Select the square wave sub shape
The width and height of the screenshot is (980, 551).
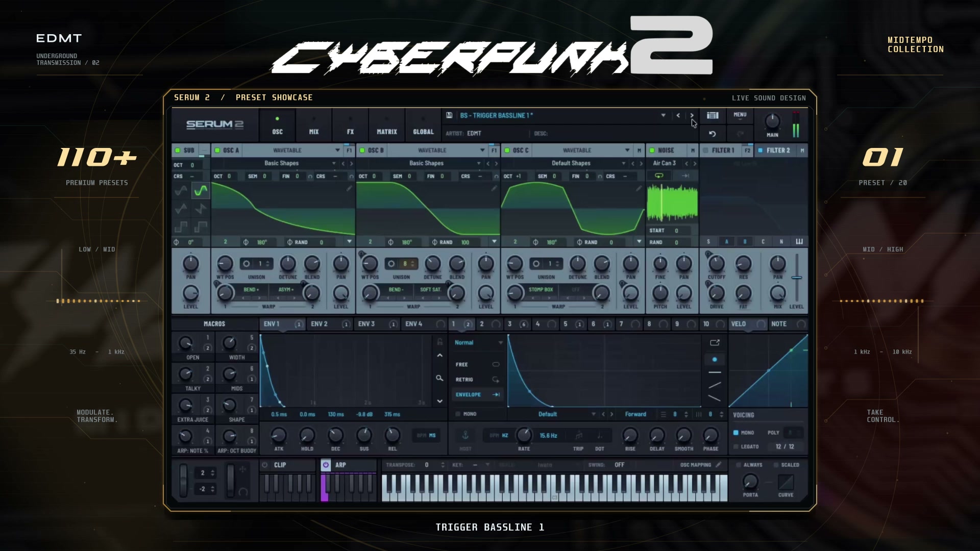point(181,227)
